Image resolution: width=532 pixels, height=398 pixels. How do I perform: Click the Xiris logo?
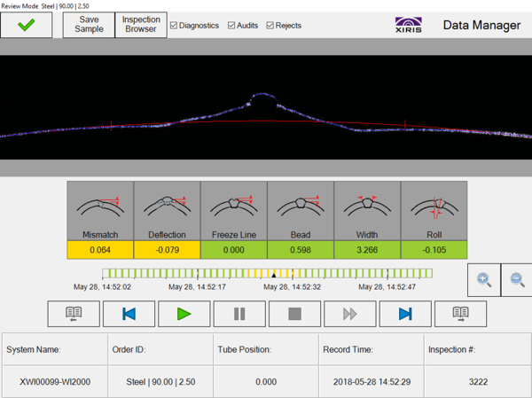(409, 25)
